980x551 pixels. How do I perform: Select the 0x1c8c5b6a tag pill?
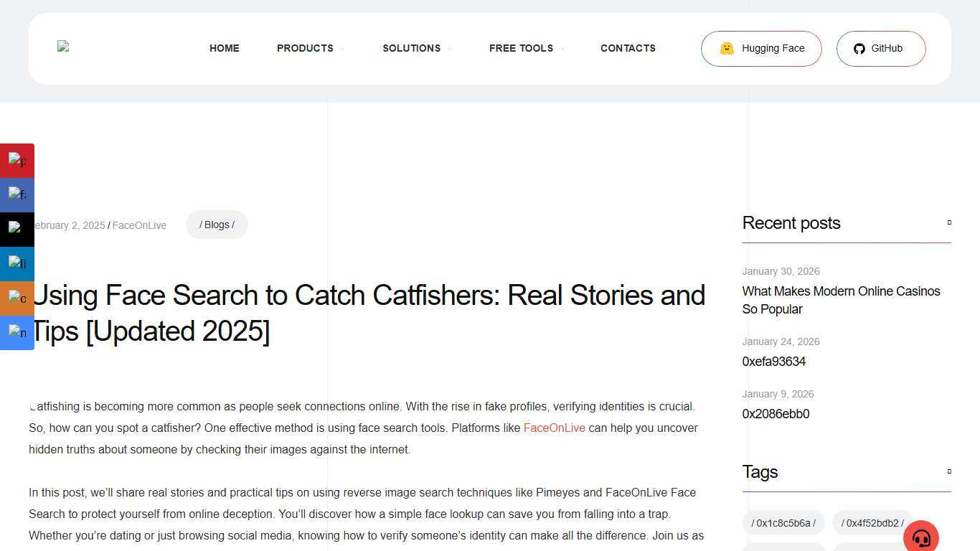pos(783,523)
